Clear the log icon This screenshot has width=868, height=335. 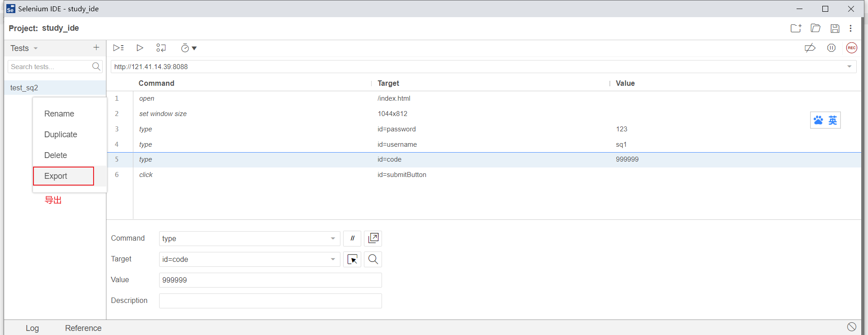852,327
